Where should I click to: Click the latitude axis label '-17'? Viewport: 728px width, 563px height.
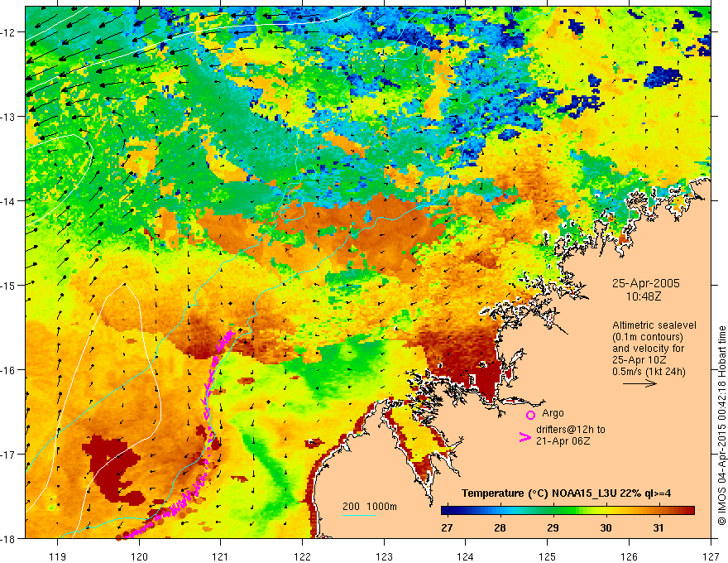click(8, 455)
